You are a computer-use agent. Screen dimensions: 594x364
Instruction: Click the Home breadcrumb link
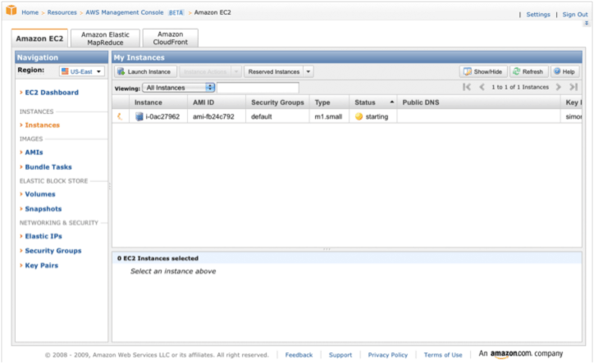tap(30, 12)
